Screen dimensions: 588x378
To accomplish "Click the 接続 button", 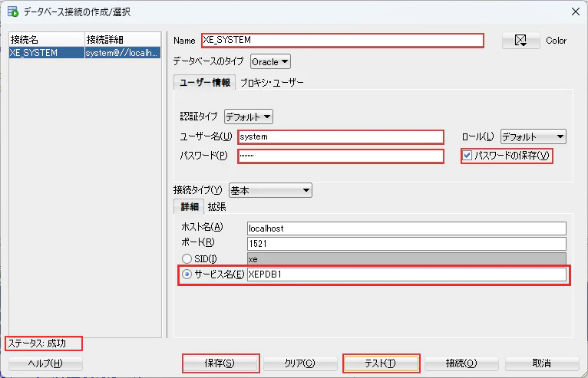I will point(461,363).
